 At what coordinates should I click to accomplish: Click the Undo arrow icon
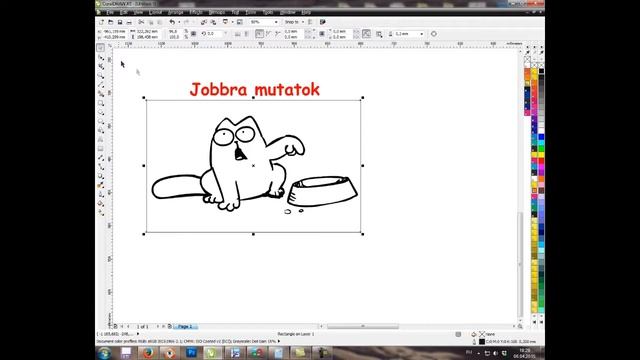(x=172, y=22)
